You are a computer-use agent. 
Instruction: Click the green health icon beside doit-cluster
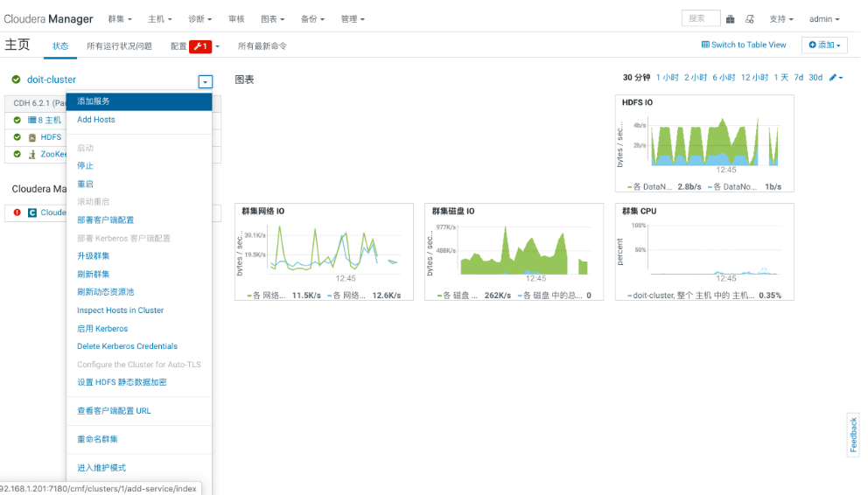click(x=16, y=80)
